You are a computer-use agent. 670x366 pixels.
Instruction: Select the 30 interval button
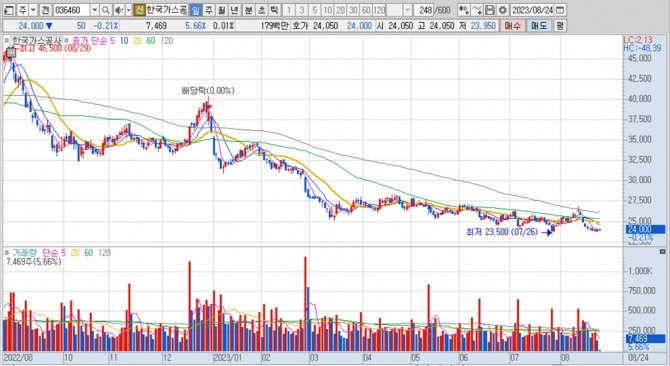pyautogui.click(x=353, y=10)
